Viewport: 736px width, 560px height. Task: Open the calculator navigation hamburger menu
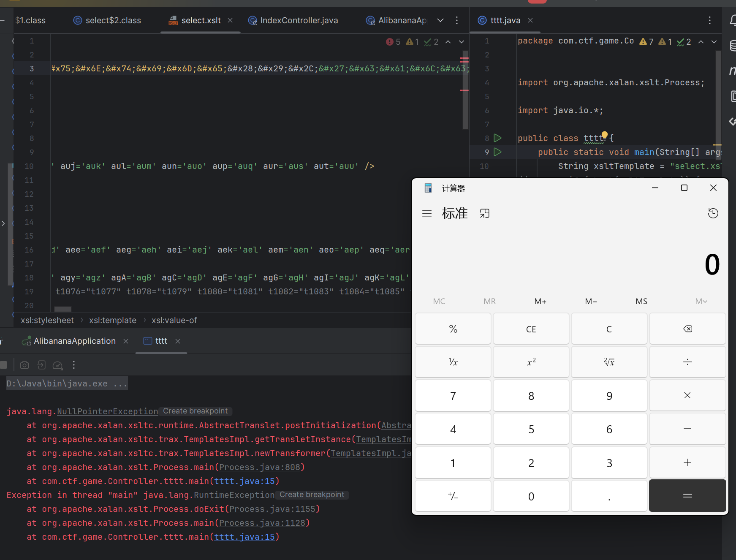click(427, 213)
